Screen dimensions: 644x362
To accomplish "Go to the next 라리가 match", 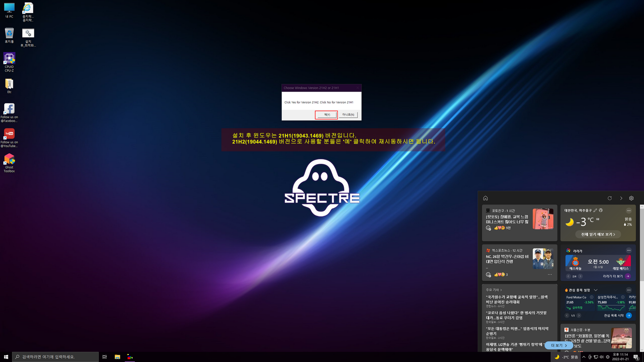I will point(580,276).
